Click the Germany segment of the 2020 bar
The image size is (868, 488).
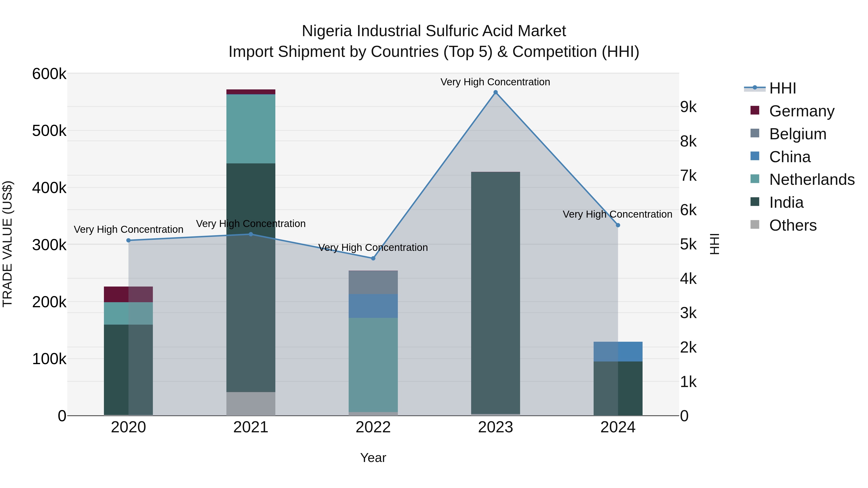point(128,294)
